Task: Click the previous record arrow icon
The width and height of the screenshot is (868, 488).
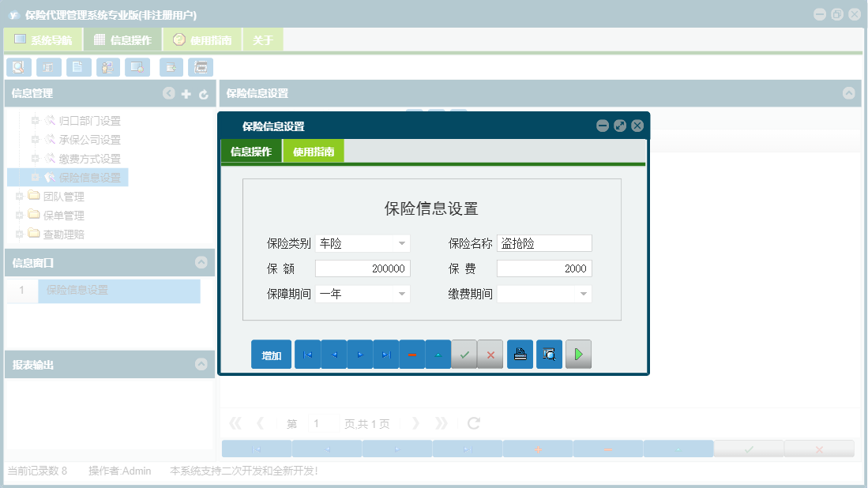Action: [333, 355]
